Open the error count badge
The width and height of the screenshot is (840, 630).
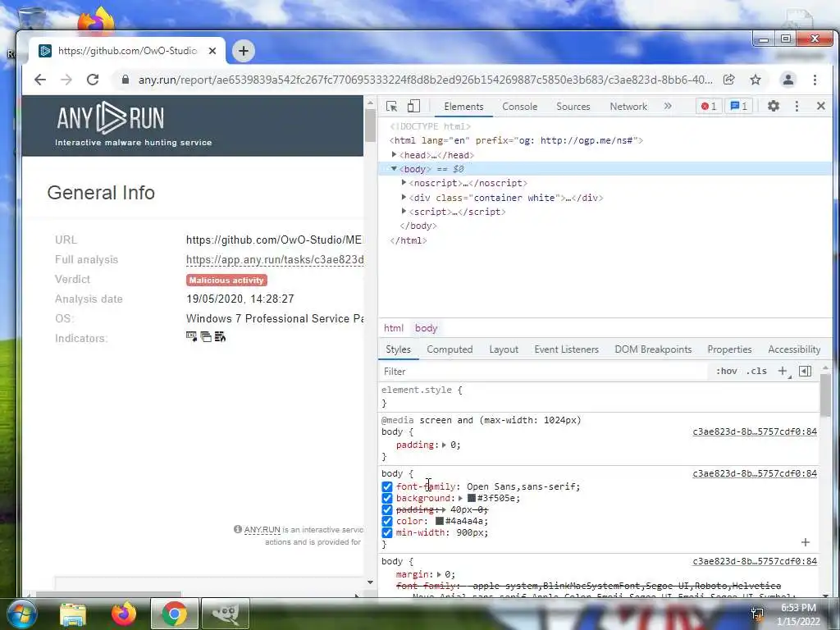[709, 106]
